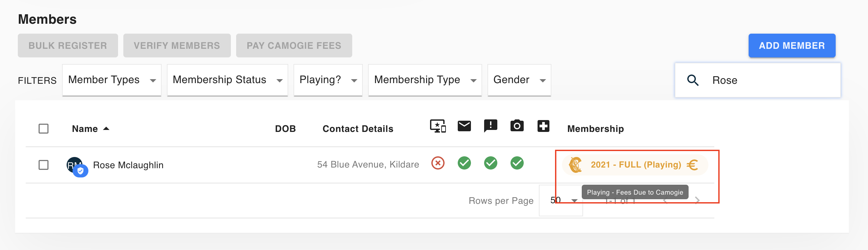Click the device registration column icon

tap(438, 126)
